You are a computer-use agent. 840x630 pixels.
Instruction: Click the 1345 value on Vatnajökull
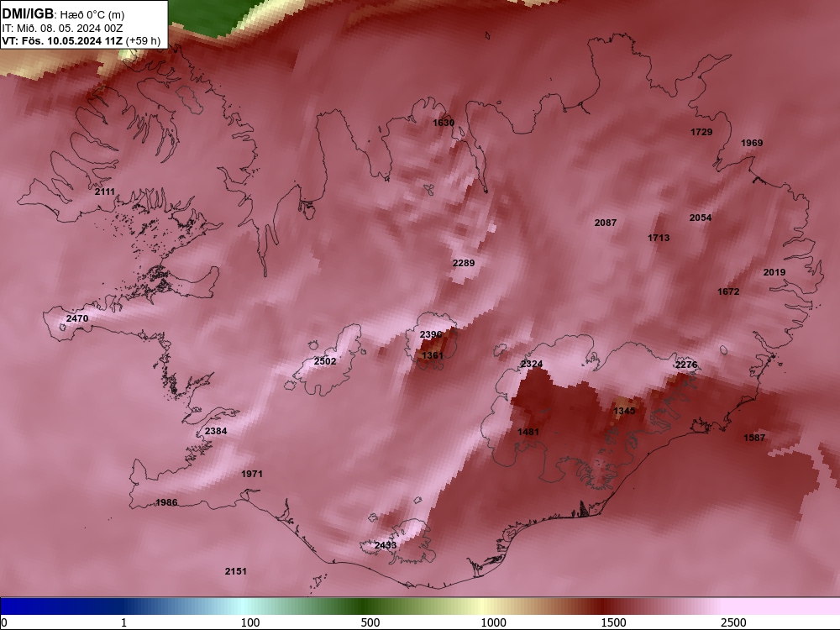[x=624, y=411]
